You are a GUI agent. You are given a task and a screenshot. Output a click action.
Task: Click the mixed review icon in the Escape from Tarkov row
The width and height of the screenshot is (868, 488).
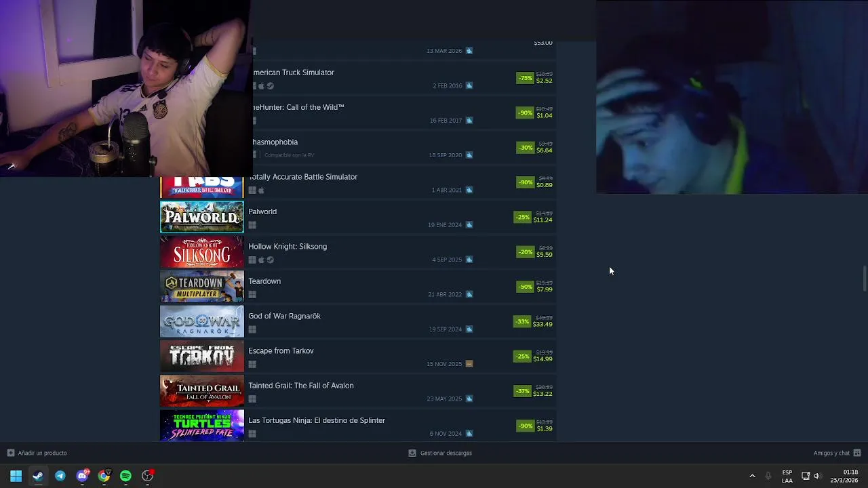[469, 364]
